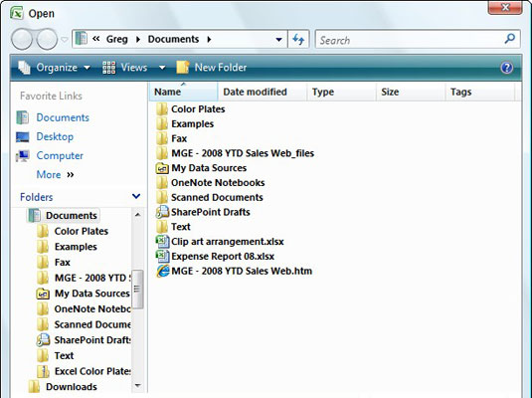Show More favorite links
Screen dimensions: 532x398
click(x=55, y=174)
